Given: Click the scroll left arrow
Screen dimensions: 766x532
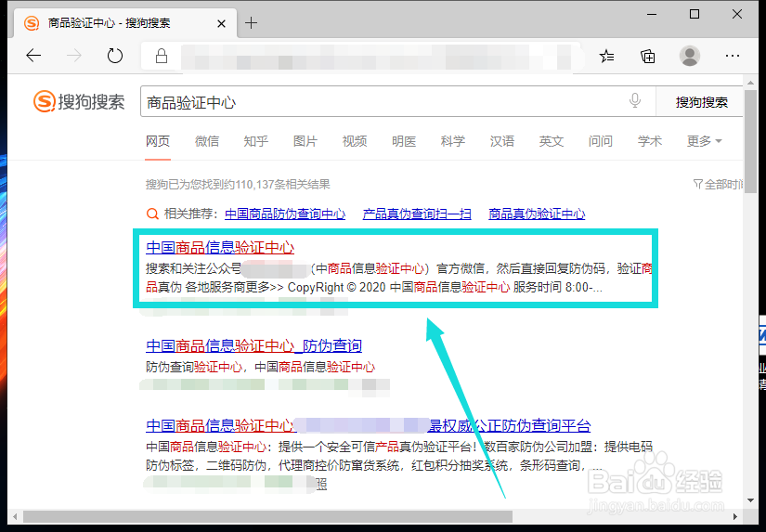Looking at the screenshot, I should click(x=15, y=516).
